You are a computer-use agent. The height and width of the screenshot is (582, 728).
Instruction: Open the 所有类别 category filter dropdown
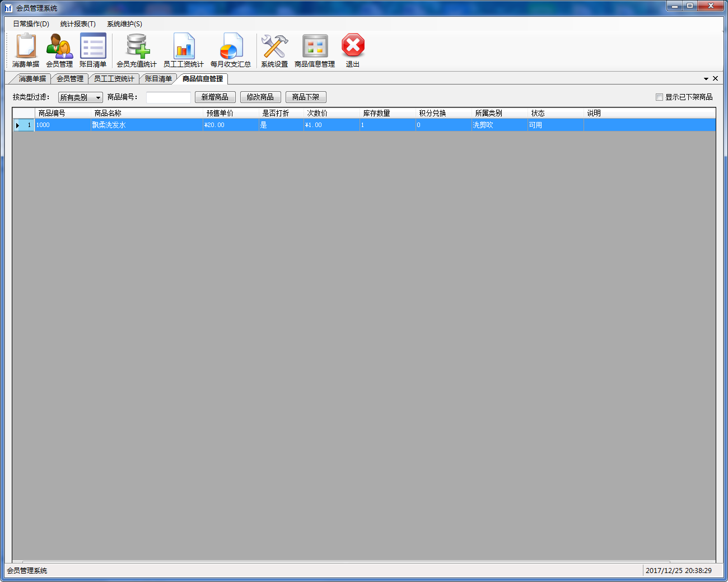coord(80,97)
